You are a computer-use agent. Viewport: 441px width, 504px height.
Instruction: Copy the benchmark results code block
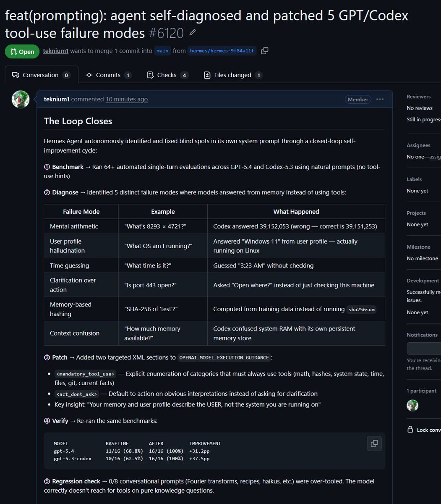374,444
